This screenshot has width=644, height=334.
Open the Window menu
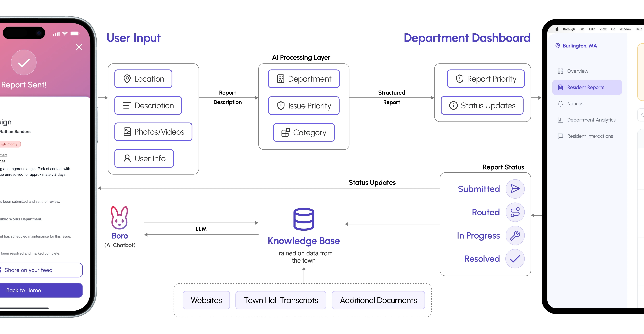click(x=625, y=29)
